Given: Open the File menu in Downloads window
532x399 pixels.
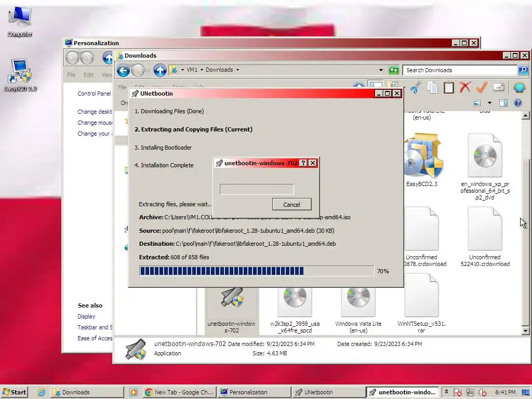Looking at the screenshot, I should pos(122,87).
